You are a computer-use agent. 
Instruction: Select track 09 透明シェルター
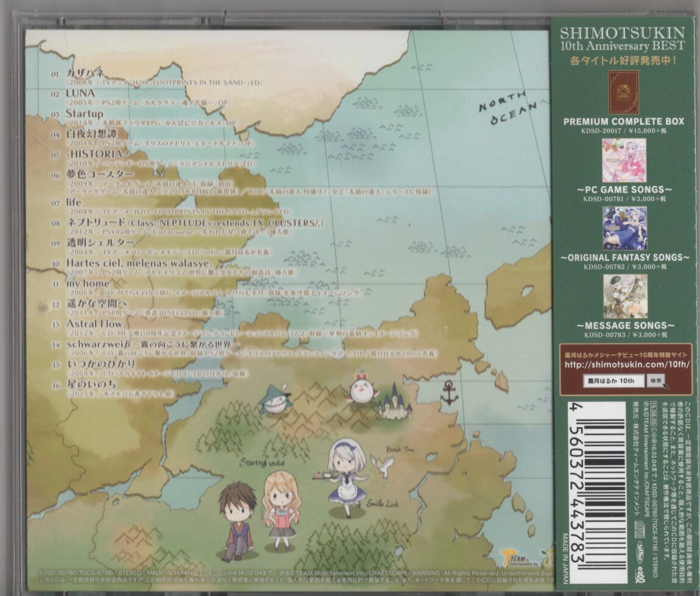tap(100, 243)
